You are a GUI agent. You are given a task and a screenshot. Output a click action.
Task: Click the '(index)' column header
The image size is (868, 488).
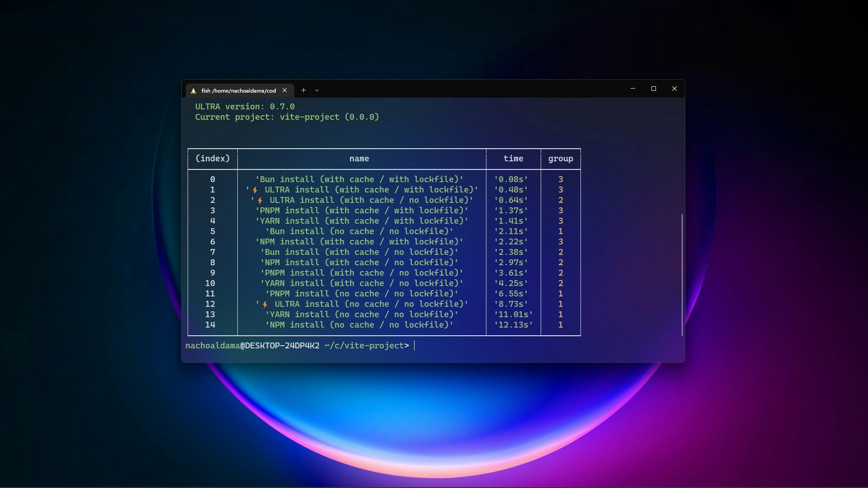click(212, 159)
